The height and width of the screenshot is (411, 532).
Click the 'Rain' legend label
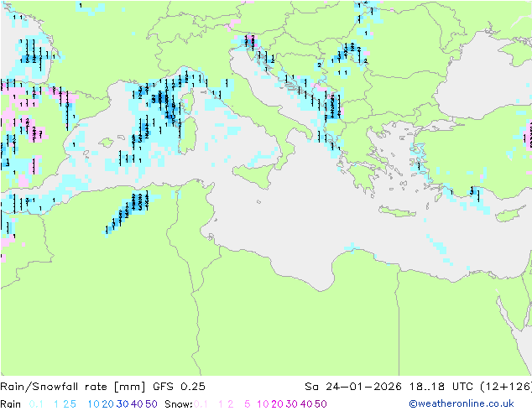[11, 404]
